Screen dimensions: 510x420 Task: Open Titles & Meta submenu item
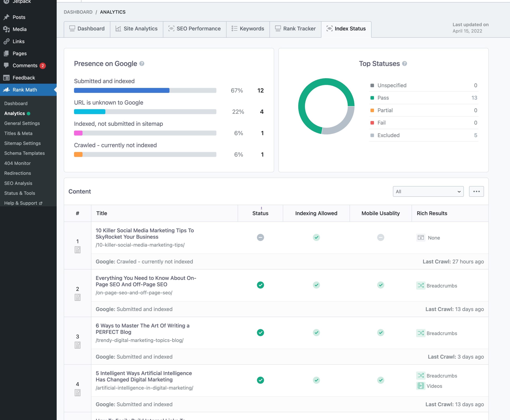(18, 133)
